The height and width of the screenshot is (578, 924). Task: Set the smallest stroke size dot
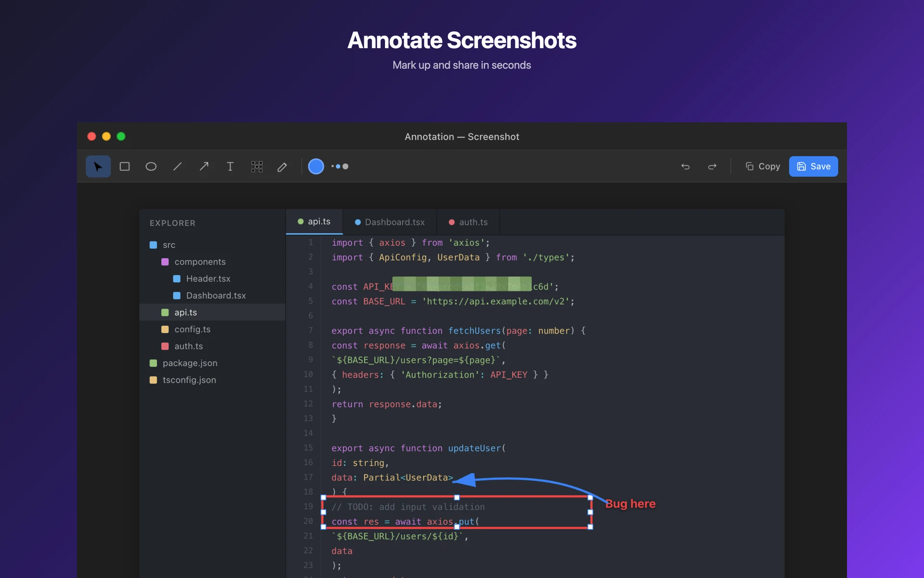[332, 167]
